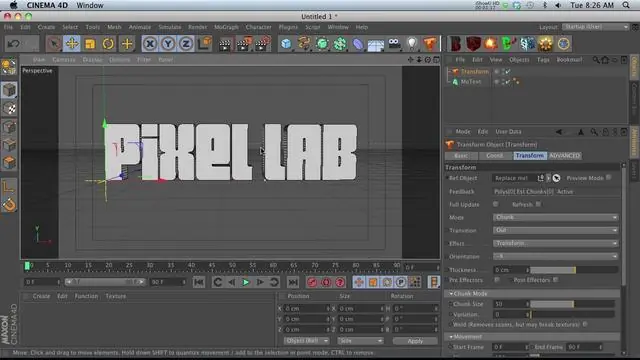Open the deformer objects icon
The image size is (640, 360).
click(x=358, y=44)
